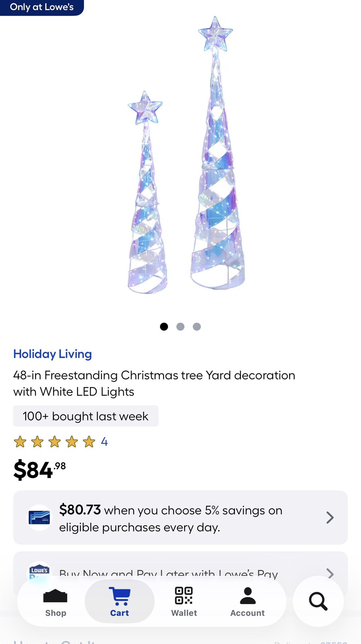Open the Shop tab icon

tap(55, 597)
